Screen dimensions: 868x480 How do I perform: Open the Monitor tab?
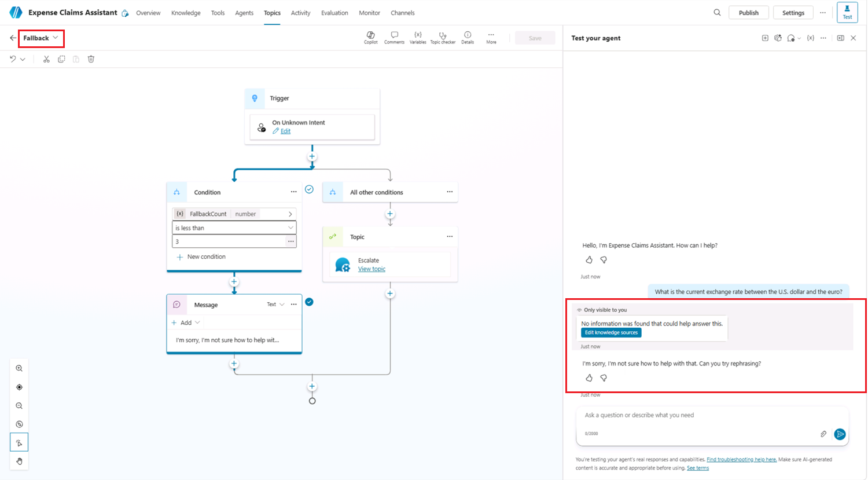point(369,13)
